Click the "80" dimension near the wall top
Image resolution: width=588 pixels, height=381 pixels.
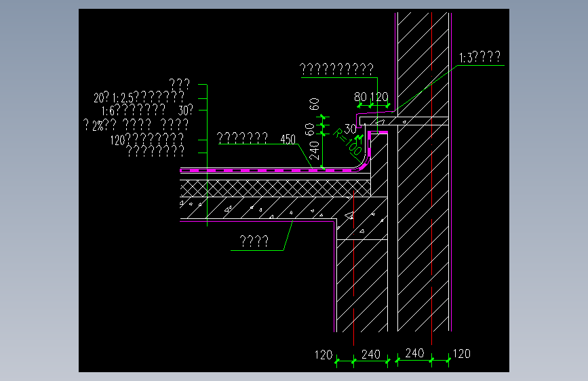click(x=360, y=98)
